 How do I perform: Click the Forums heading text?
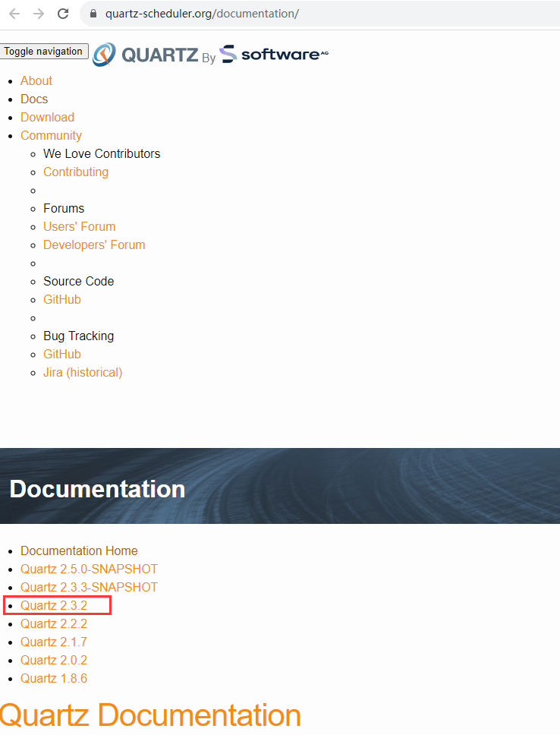pos(64,208)
